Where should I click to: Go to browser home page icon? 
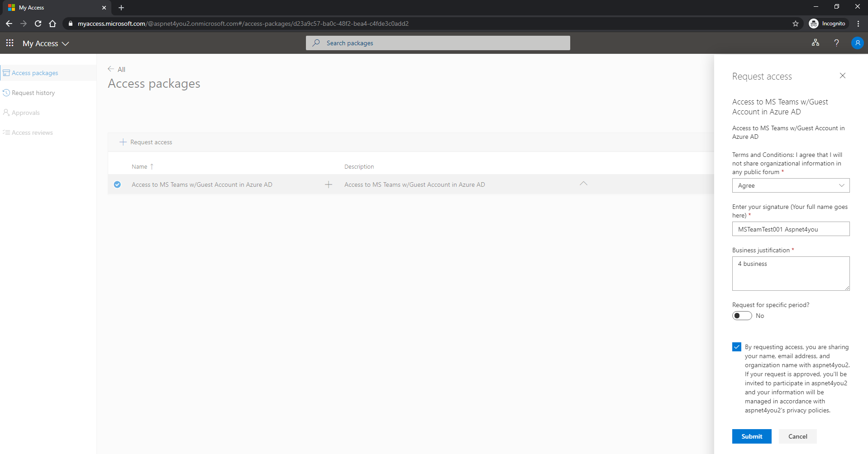pyautogui.click(x=52, y=24)
